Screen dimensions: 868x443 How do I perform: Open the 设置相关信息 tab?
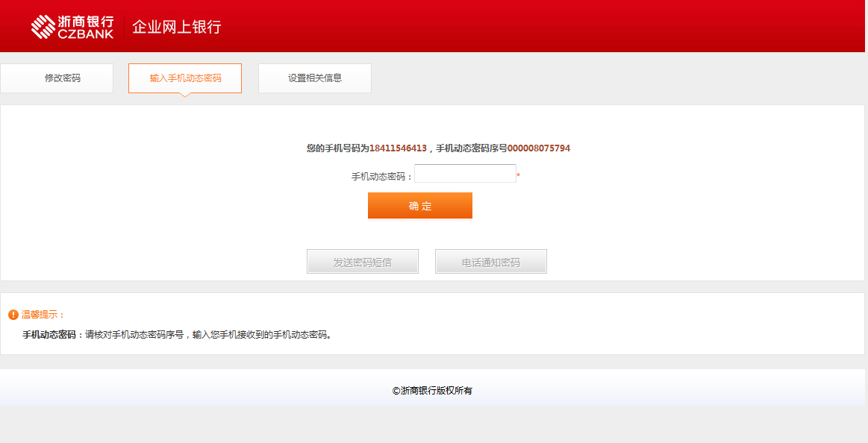click(315, 78)
